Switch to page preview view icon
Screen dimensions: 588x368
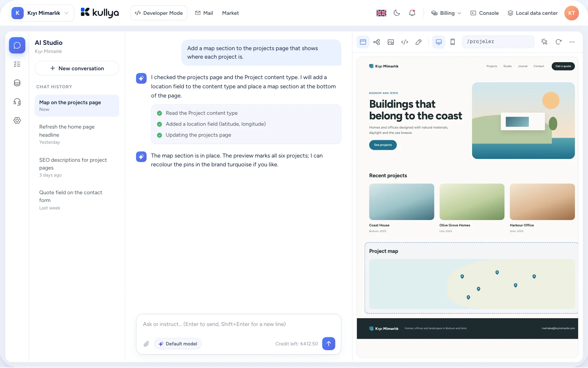click(x=363, y=42)
